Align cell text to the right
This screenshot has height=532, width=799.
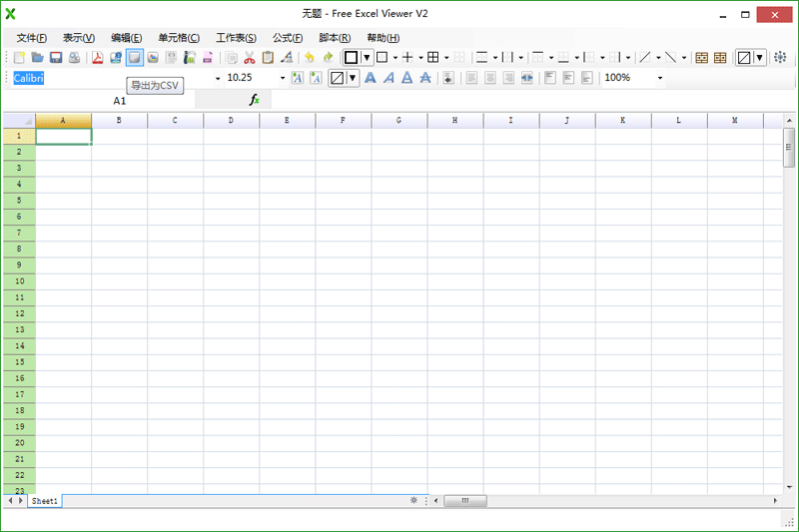click(508, 78)
